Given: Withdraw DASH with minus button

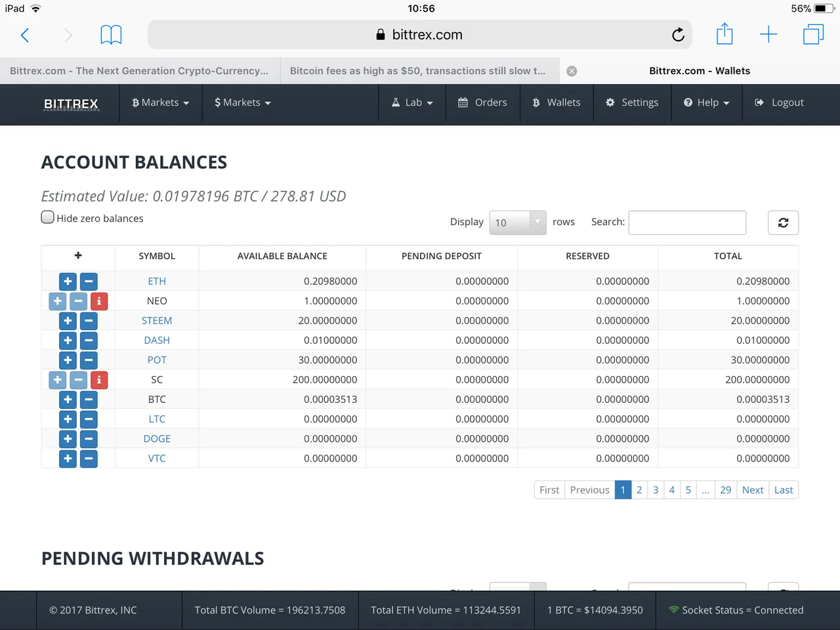Looking at the screenshot, I should point(89,341).
